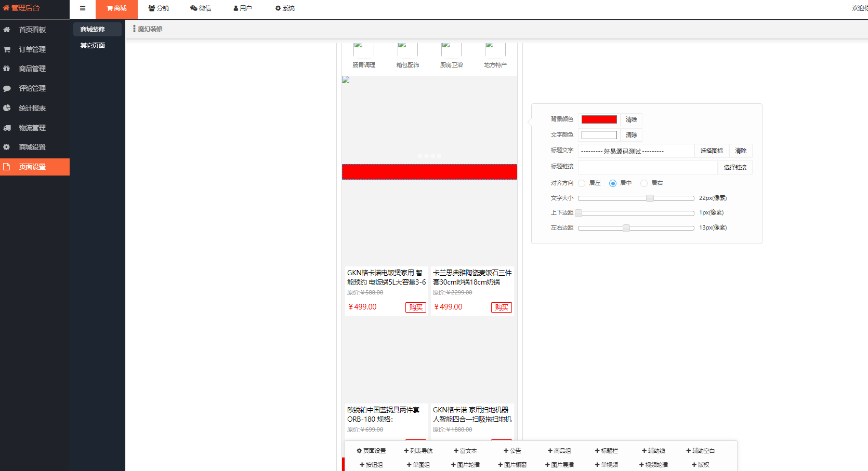Clear the background color via 清除
This screenshot has height=471, width=868.
pyautogui.click(x=630, y=119)
